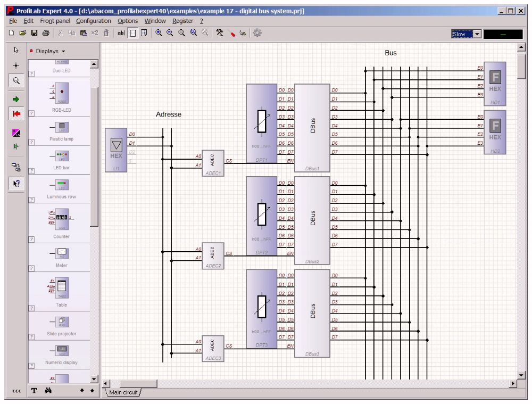Open the simulation speed dropdown showing Slow
Viewport: 532px width, 404px height.
point(477,34)
